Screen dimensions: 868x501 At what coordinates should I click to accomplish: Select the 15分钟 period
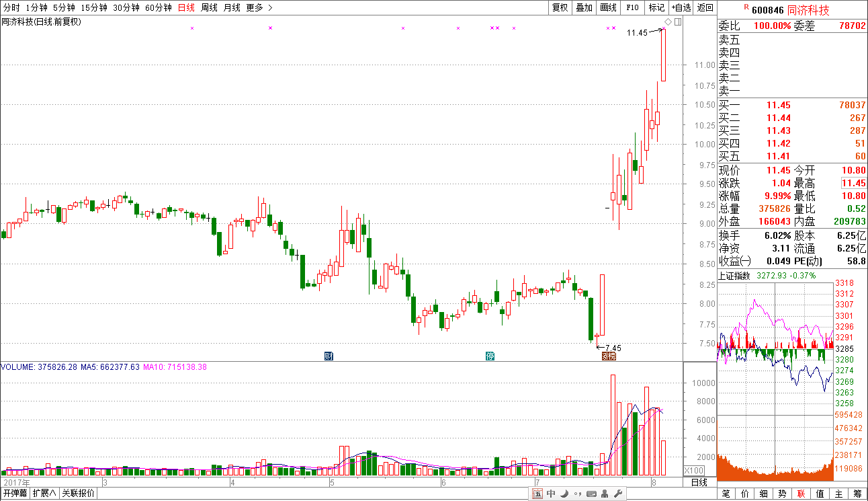pyautogui.click(x=94, y=7)
